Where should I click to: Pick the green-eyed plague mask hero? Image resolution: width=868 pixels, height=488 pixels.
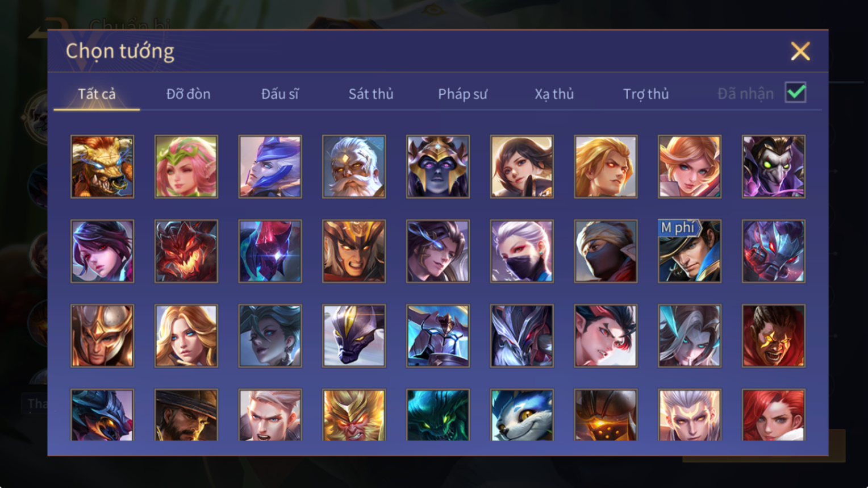tap(773, 166)
